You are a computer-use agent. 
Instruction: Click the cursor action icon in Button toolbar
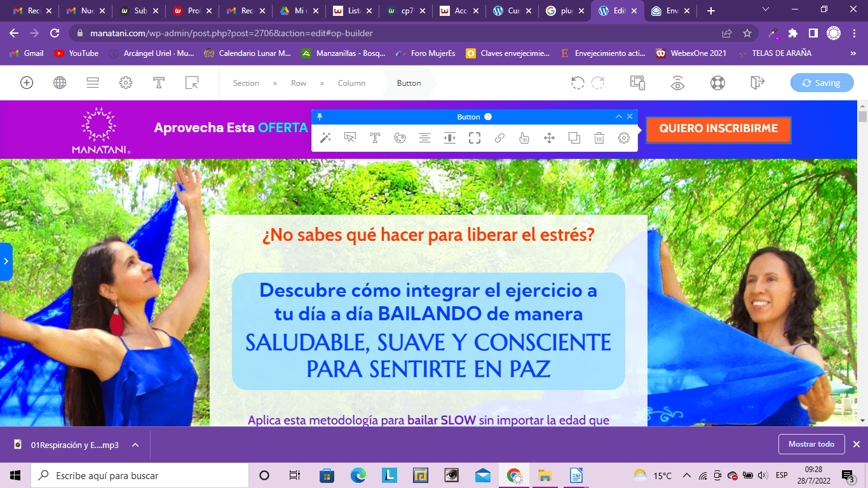coord(350,138)
